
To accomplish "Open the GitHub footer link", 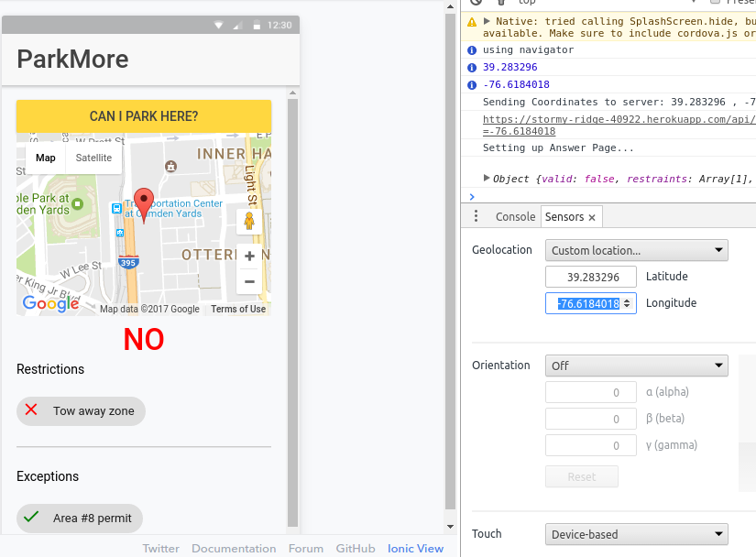I will point(356,549).
